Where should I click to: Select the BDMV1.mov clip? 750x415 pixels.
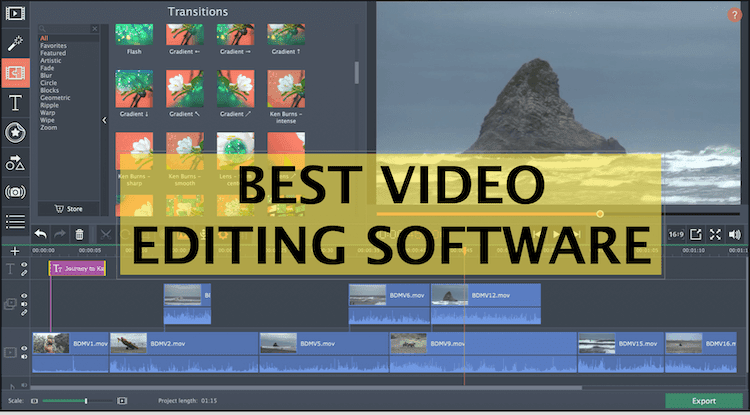coord(70,353)
